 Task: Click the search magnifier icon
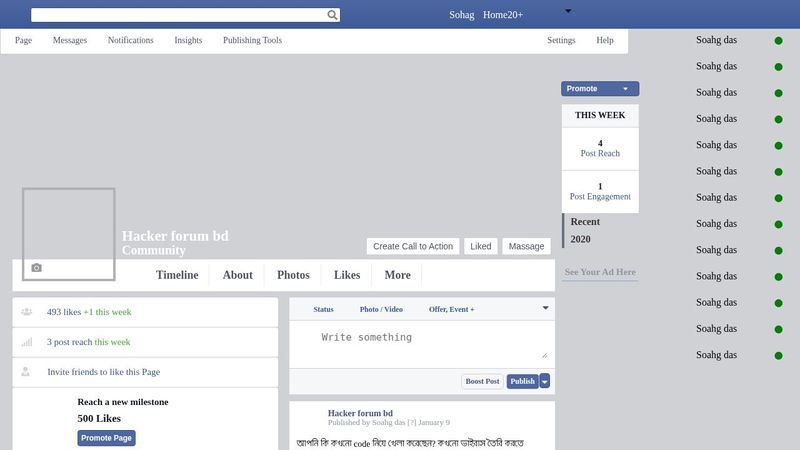click(333, 15)
